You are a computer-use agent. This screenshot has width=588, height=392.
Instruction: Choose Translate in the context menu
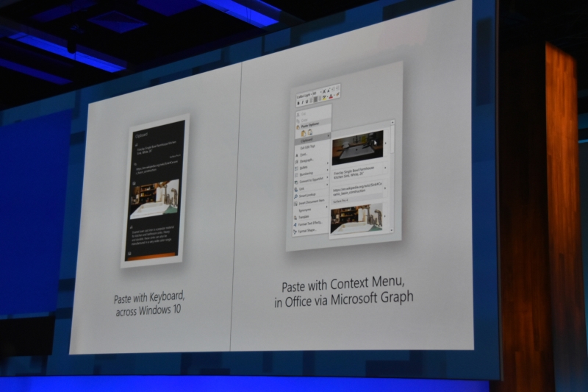click(304, 216)
